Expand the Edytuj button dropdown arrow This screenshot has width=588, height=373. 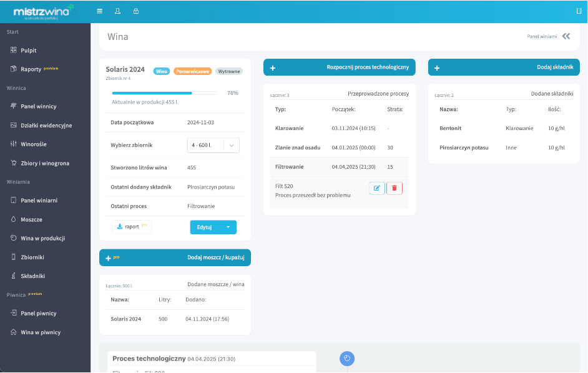[228, 227]
